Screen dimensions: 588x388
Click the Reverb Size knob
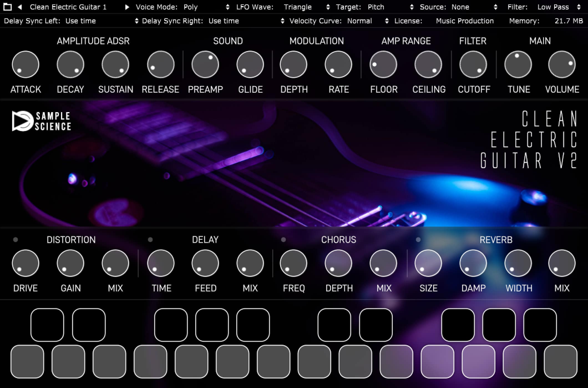tap(428, 263)
